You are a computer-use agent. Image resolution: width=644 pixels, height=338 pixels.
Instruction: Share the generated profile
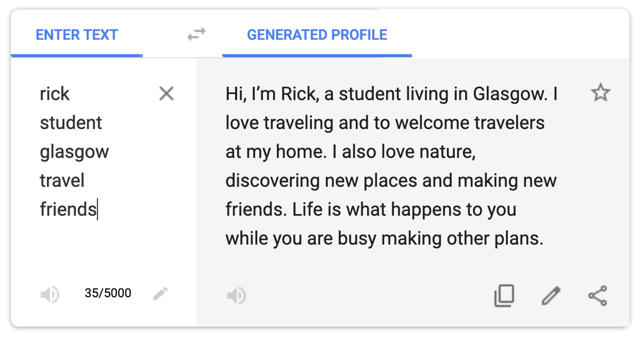pos(598,296)
